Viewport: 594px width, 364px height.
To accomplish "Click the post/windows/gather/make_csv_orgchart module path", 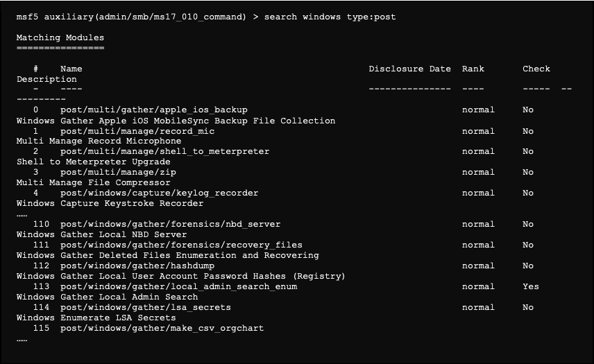I will coord(162,328).
